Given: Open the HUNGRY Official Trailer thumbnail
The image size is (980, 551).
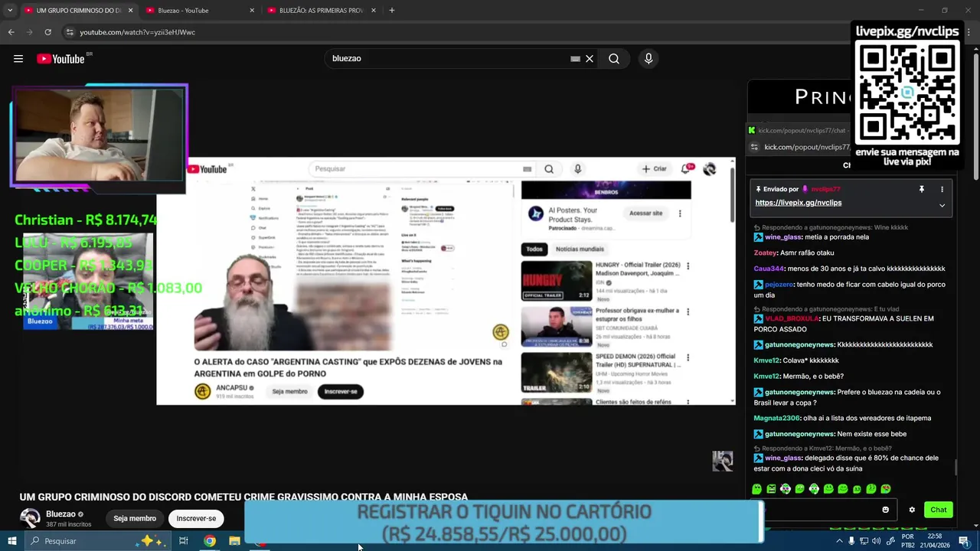Looking at the screenshot, I should [557, 281].
